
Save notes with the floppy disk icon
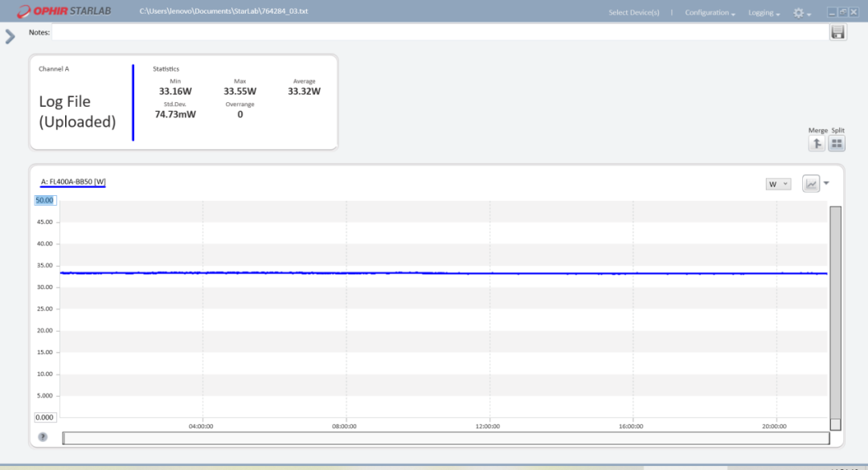click(x=837, y=32)
